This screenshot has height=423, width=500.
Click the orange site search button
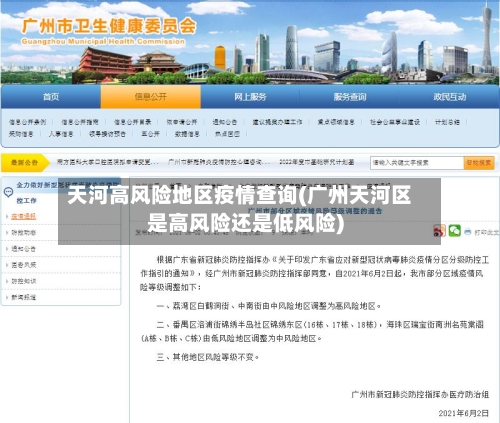coord(479,163)
